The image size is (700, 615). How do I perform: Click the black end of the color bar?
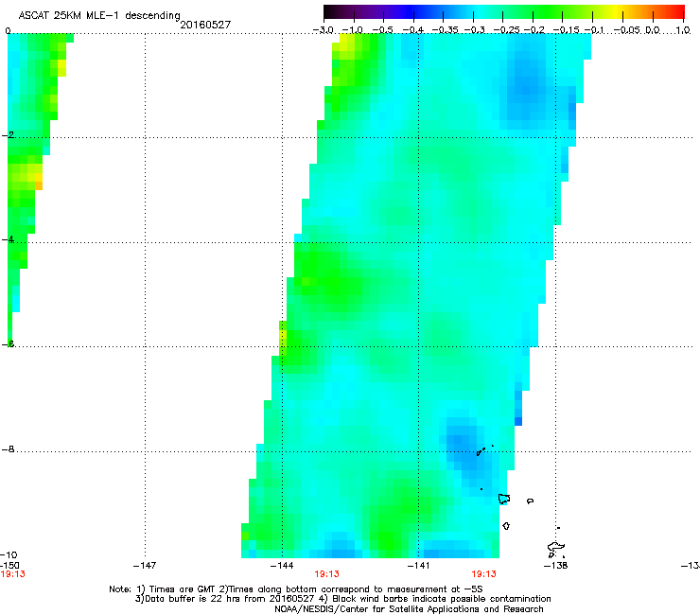click(x=330, y=12)
